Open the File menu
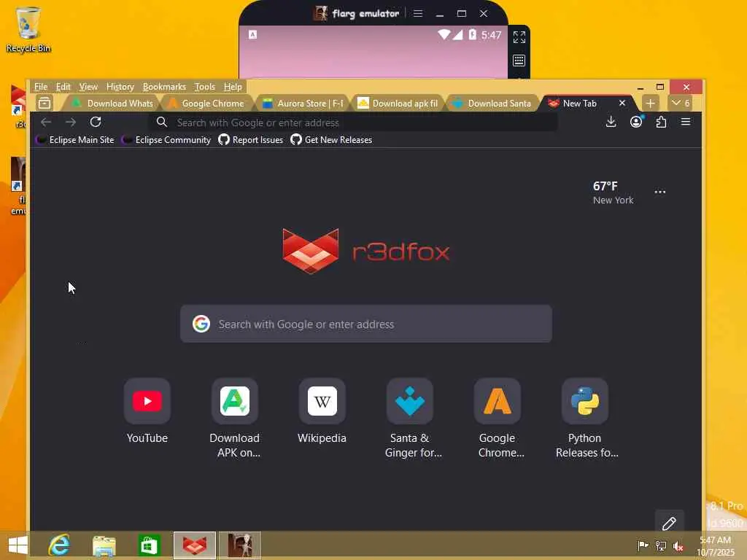Screen dimensions: 747x560 pyautogui.click(x=41, y=87)
